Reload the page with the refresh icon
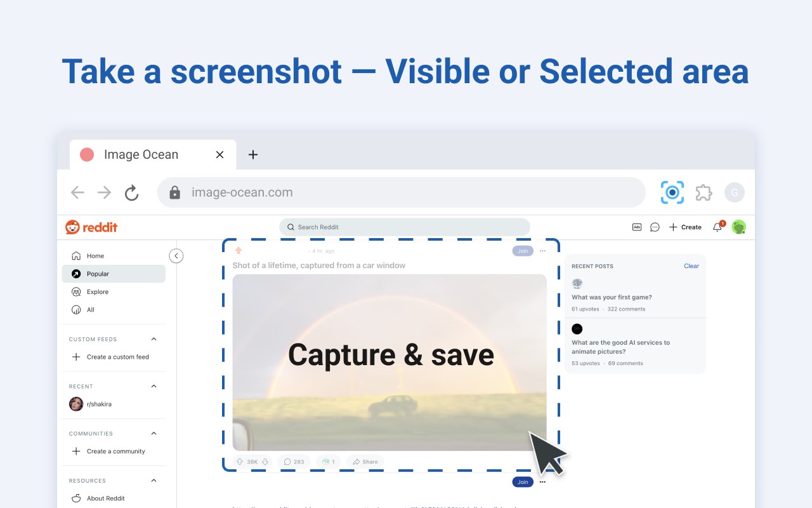Image resolution: width=812 pixels, height=508 pixels. [x=131, y=192]
